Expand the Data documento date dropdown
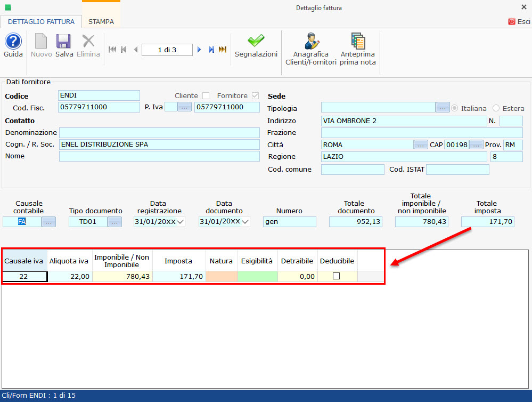Screen dimensions: 532x402 [x=245, y=222]
